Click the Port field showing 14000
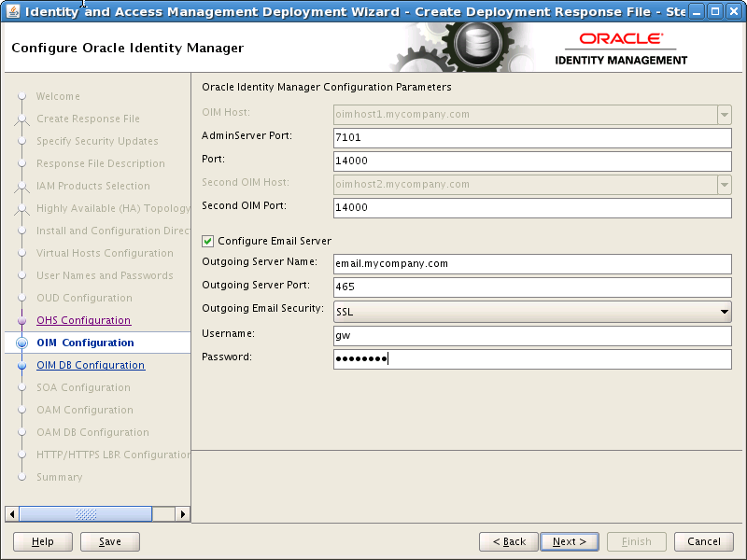Viewport: 747px width, 560px height. pyautogui.click(x=532, y=161)
